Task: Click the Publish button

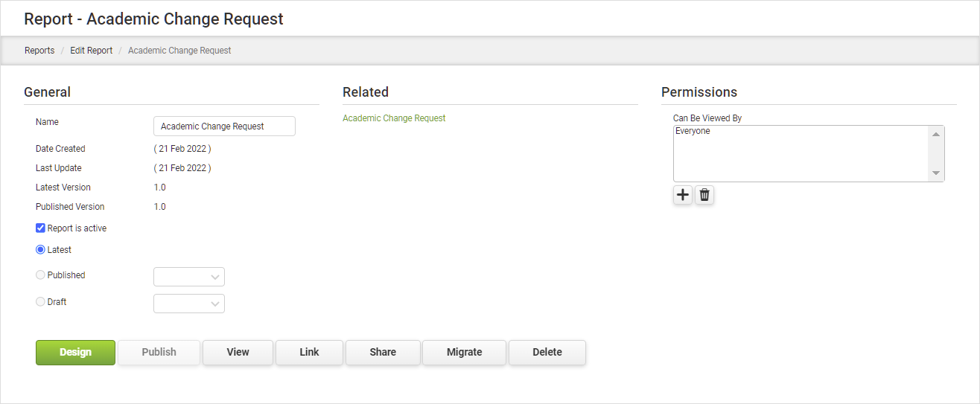Action: pos(159,353)
